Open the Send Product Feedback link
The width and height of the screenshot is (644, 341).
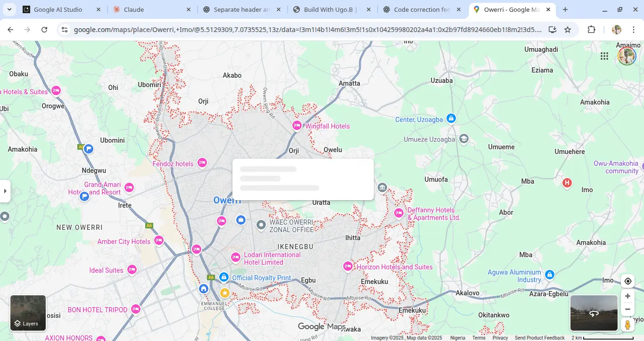[x=540, y=338]
